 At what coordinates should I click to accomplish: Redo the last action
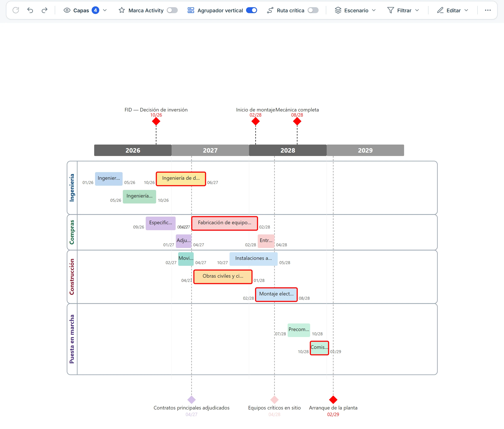click(x=44, y=10)
